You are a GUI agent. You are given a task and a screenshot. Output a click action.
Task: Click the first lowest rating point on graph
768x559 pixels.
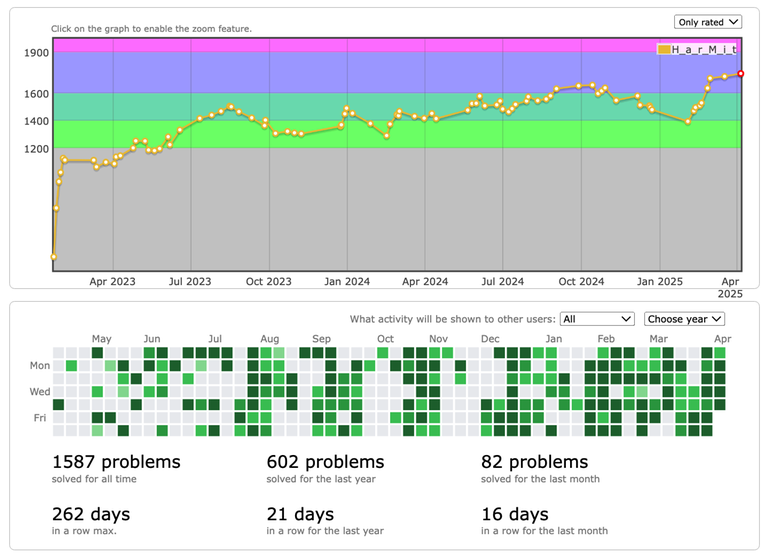click(54, 257)
